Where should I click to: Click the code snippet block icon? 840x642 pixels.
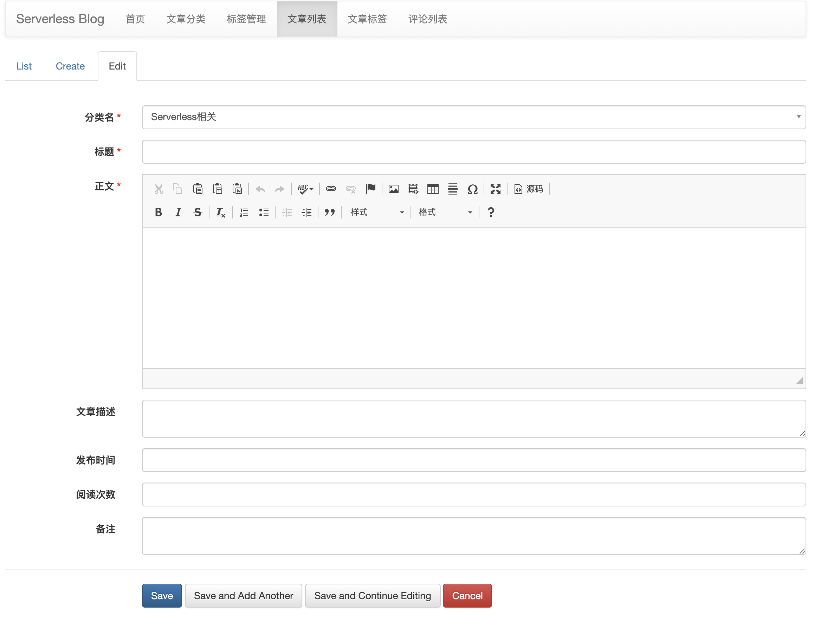pyautogui.click(x=413, y=189)
